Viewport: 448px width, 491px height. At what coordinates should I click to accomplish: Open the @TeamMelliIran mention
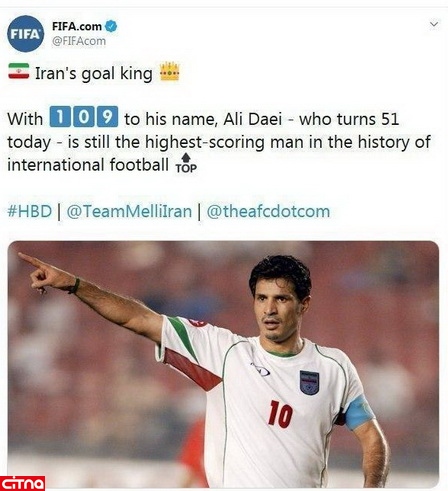point(129,211)
